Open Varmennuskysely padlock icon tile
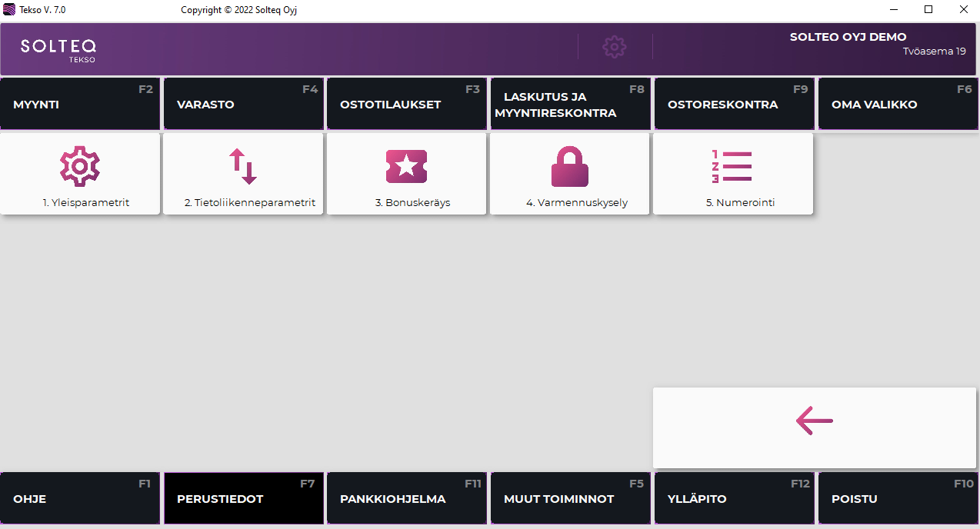The width and height of the screenshot is (980, 529). coord(569,167)
